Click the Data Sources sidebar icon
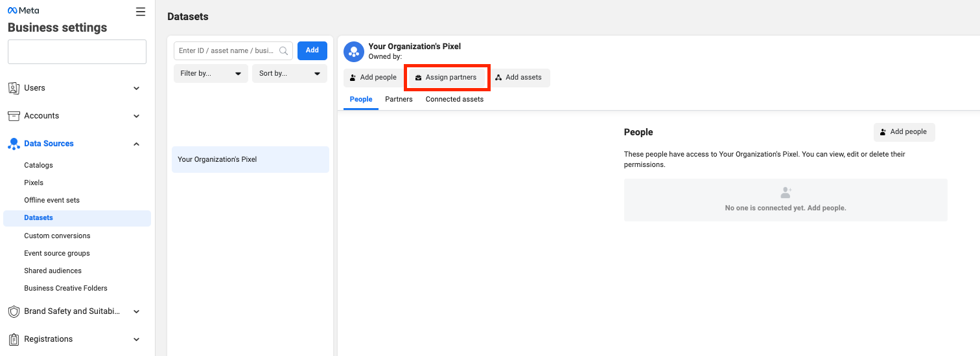The image size is (980, 356). [14, 144]
